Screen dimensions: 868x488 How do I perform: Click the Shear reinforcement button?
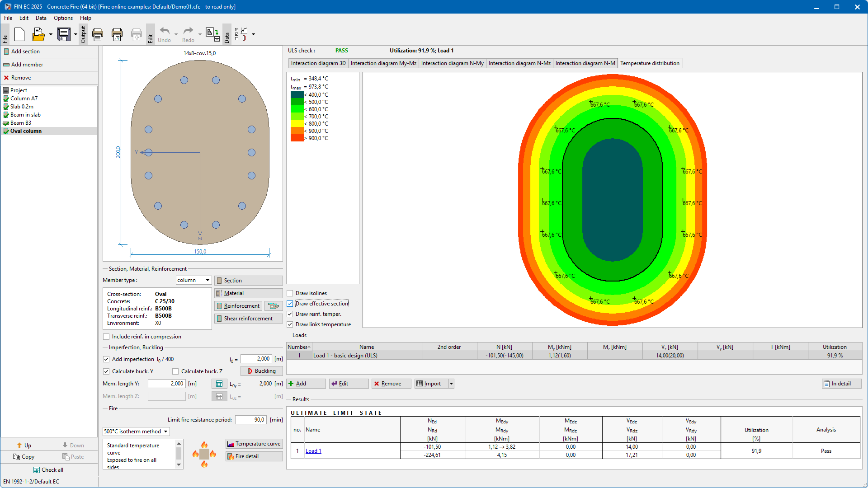click(x=248, y=319)
